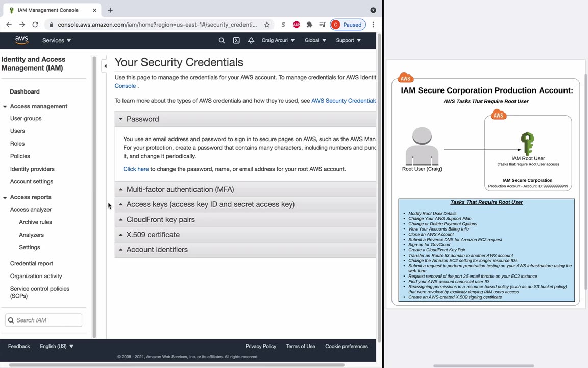Launch CloudShell from the top bar icon
588x368 pixels.
[x=236, y=40]
